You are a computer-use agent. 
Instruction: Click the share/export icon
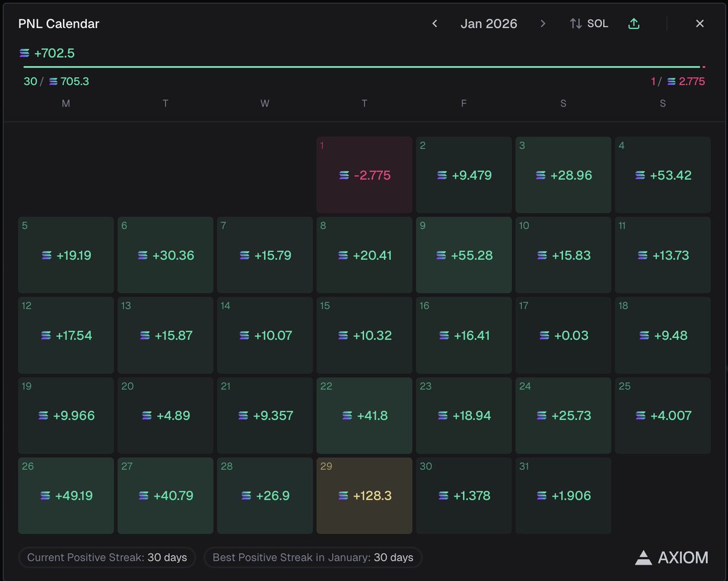coord(634,24)
